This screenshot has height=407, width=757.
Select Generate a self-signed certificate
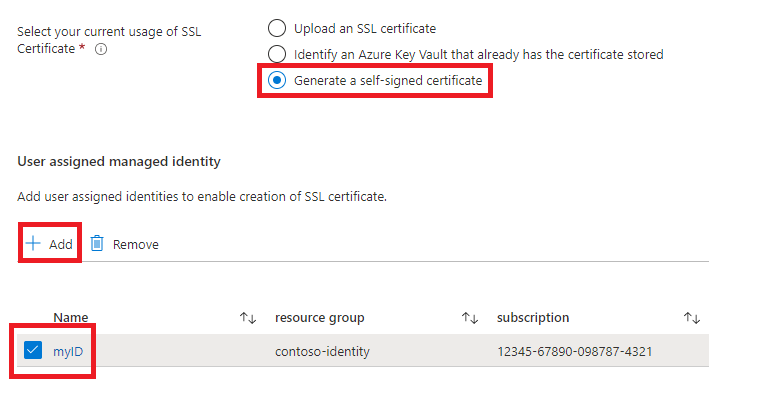(x=277, y=80)
